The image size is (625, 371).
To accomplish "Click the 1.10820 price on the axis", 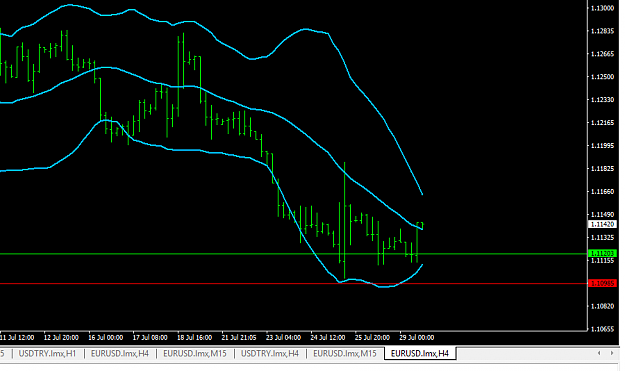I will click(x=602, y=306).
